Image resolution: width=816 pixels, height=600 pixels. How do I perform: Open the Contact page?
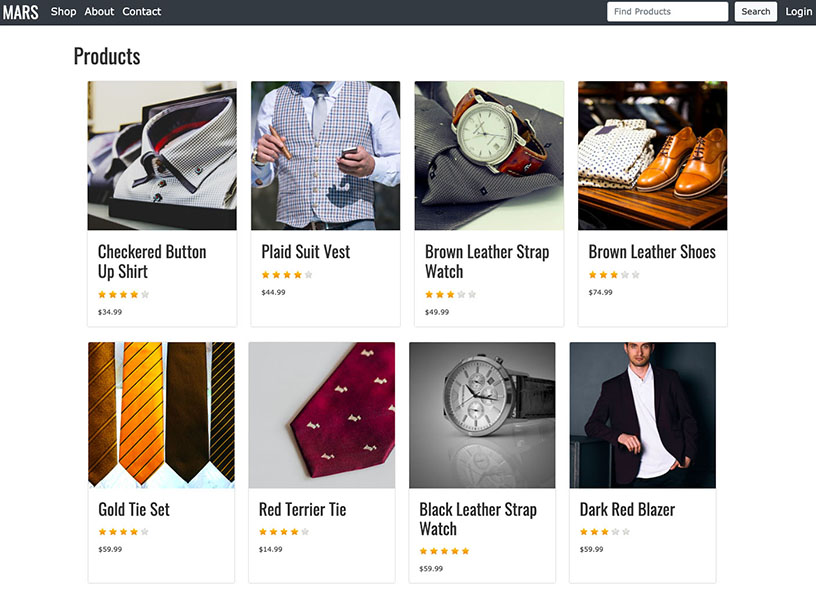141,12
